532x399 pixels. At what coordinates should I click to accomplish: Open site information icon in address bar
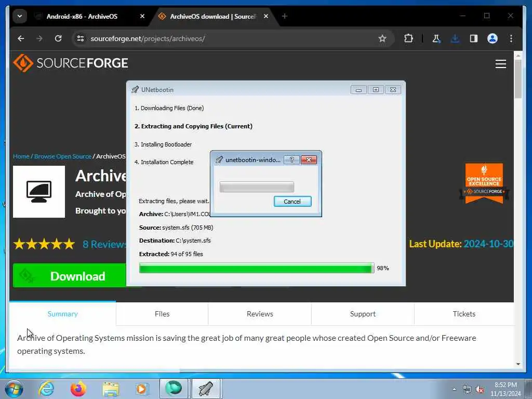(81, 38)
